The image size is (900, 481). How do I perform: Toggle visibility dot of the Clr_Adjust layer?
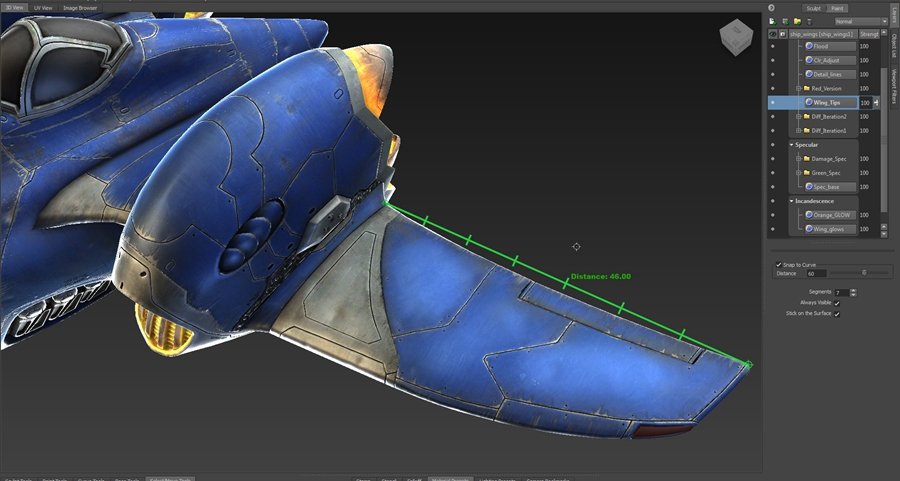point(773,60)
